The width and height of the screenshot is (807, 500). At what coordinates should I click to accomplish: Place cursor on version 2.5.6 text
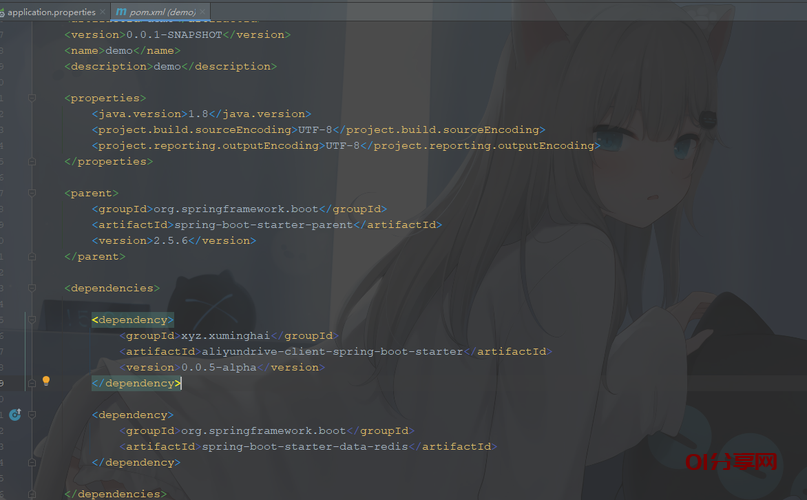172,241
